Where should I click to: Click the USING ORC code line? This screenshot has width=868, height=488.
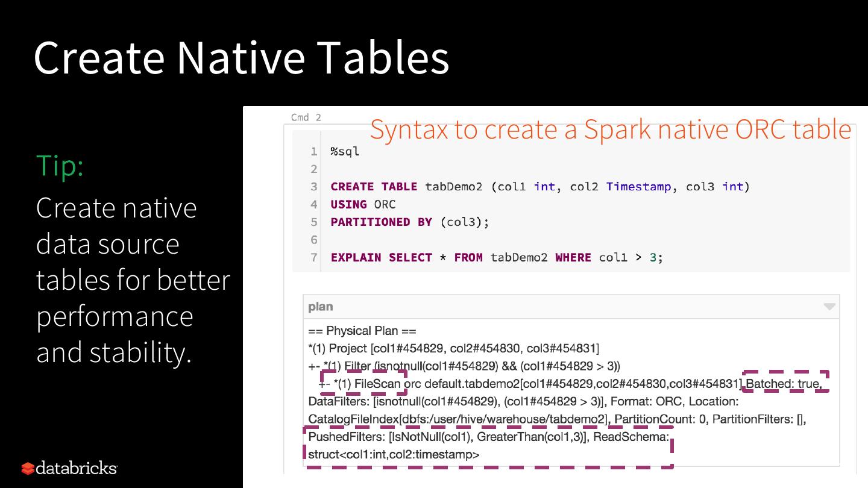tap(363, 204)
